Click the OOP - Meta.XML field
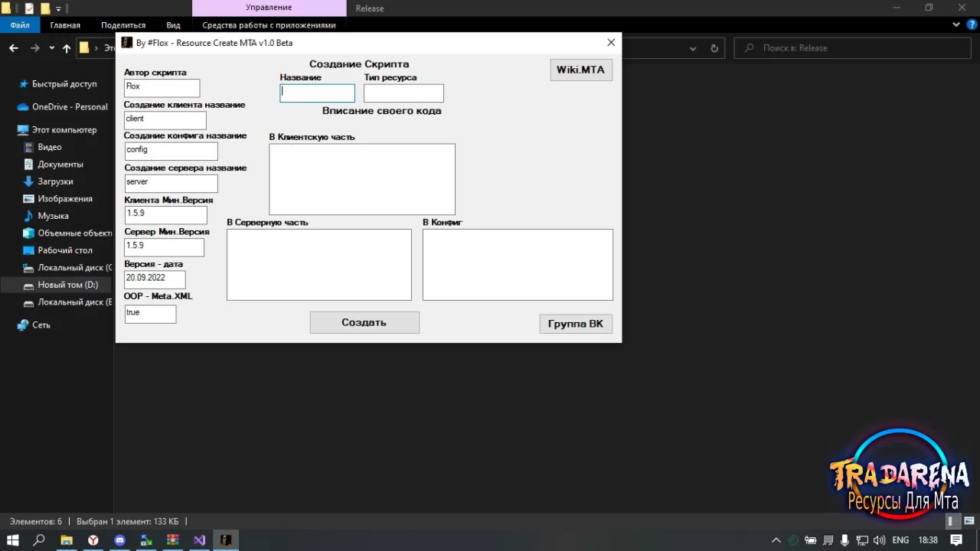The height and width of the screenshot is (551, 980). click(x=150, y=313)
